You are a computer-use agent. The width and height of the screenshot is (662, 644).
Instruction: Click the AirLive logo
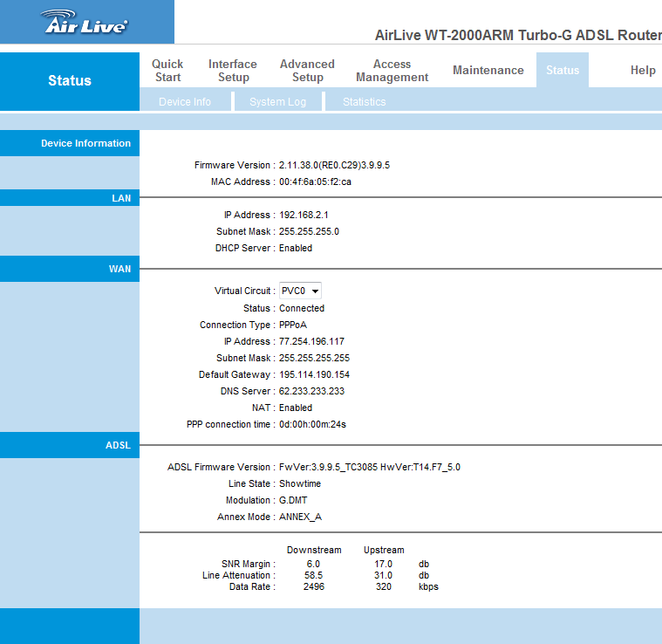pyautogui.click(x=85, y=22)
